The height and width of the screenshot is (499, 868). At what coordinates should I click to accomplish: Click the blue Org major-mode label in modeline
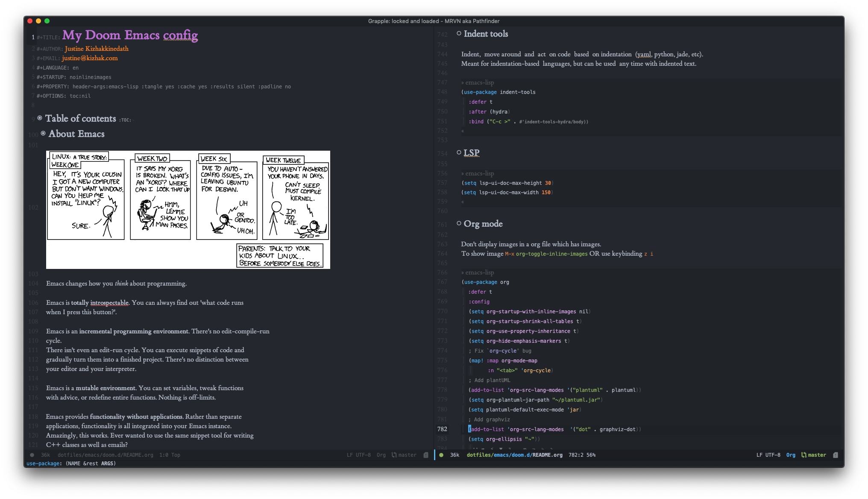(791, 455)
